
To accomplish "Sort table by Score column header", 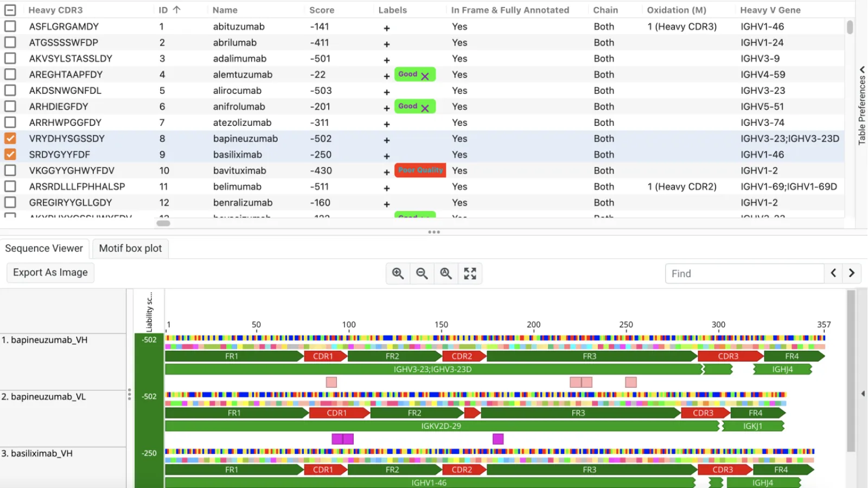I will (322, 10).
